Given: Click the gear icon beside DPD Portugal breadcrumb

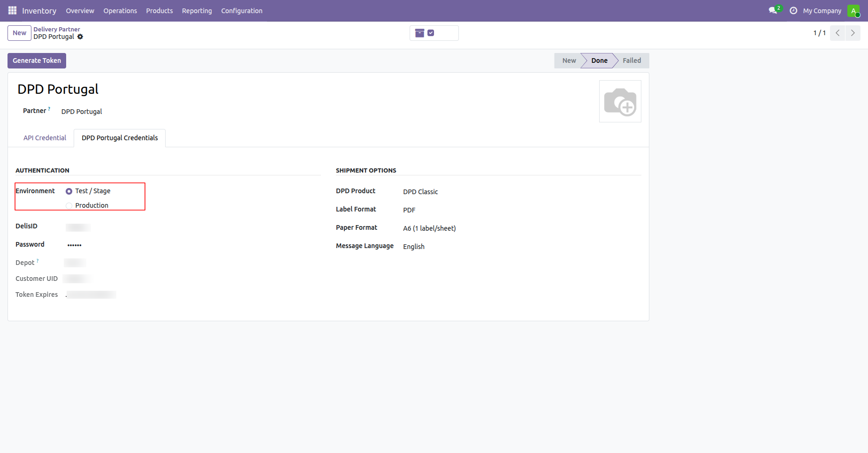Looking at the screenshot, I should click(80, 37).
